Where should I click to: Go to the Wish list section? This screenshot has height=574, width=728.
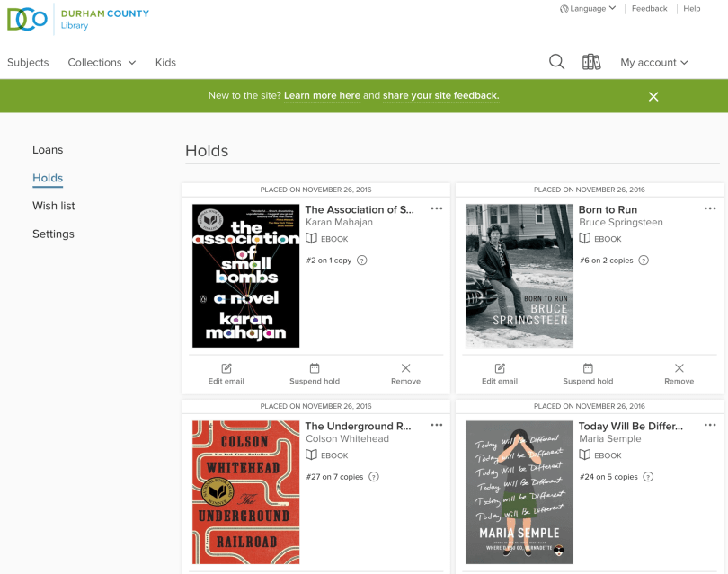(54, 206)
